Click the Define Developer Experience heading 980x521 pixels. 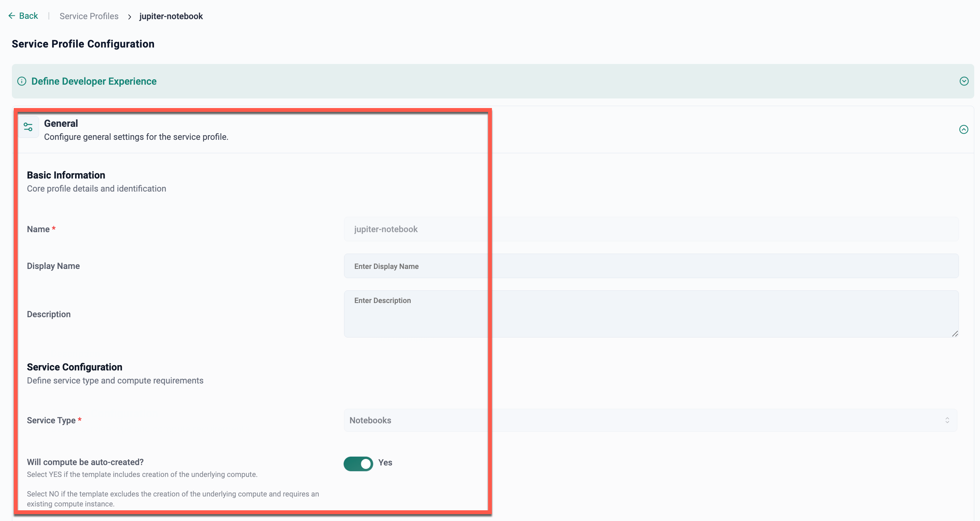point(94,81)
